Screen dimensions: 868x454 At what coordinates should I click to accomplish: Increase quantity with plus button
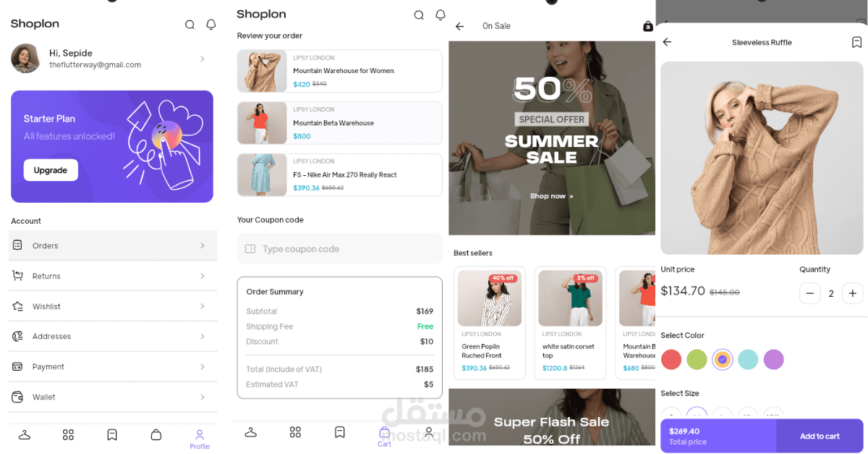[853, 293]
